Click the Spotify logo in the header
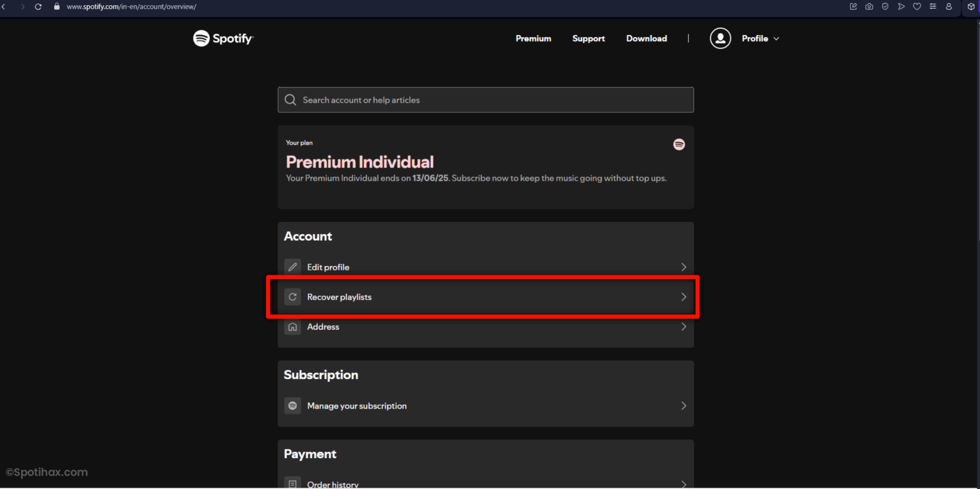Screen dimensions: 980x489 click(x=223, y=38)
